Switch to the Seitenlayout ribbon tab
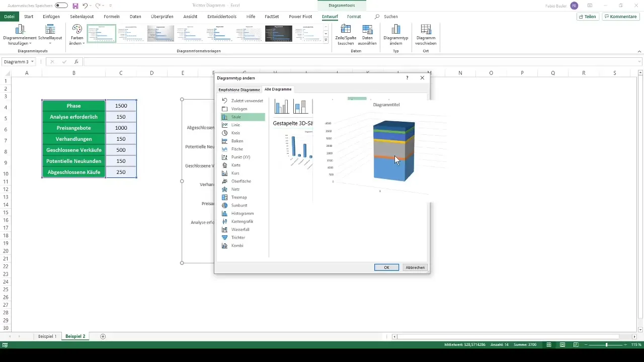This screenshot has width=644, height=362. [82, 17]
